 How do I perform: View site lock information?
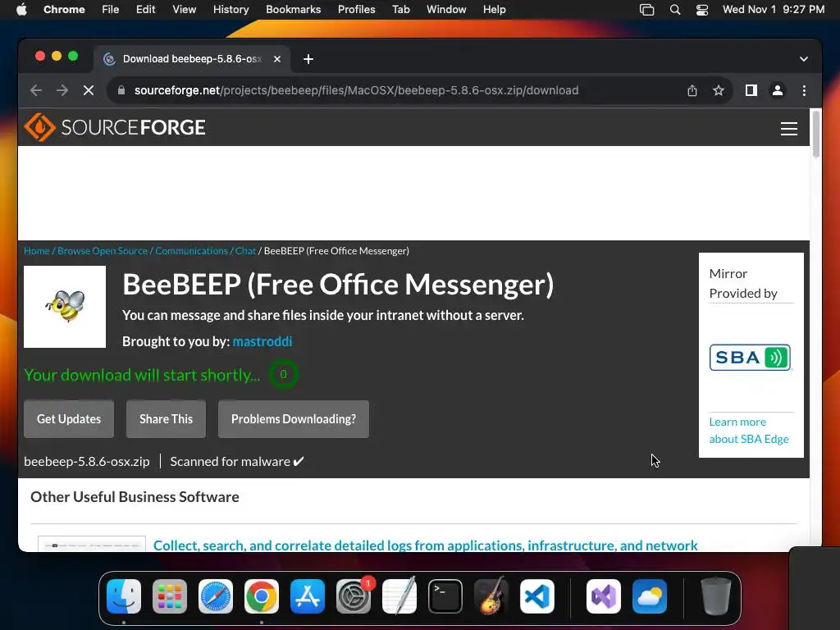pos(121,90)
